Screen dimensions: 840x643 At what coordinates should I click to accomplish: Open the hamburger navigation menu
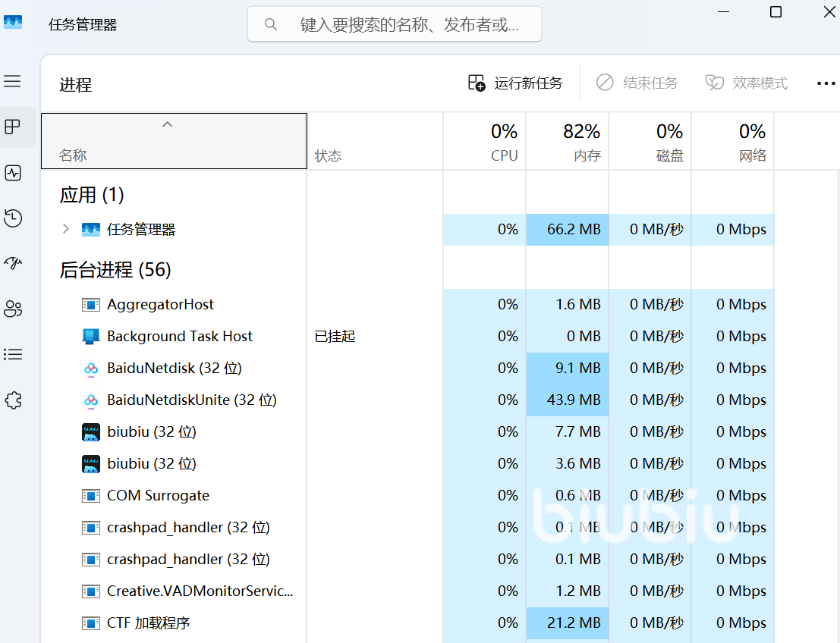coord(13,81)
